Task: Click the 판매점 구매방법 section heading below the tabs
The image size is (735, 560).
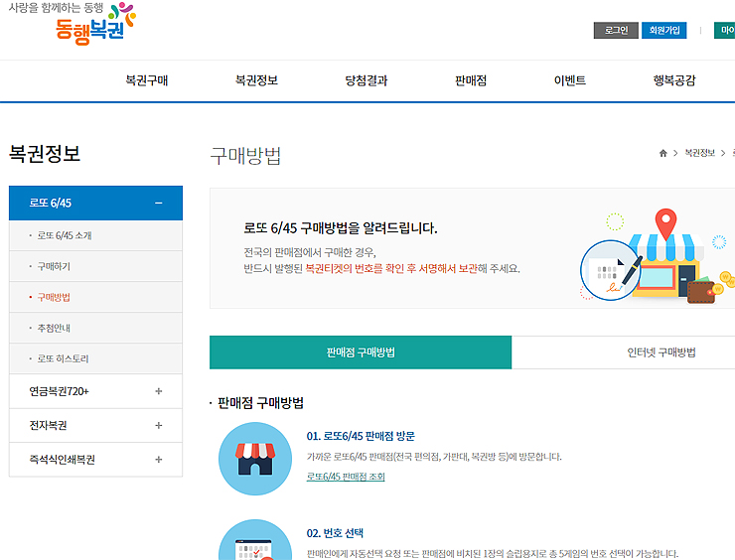Action: (x=260, y=403)
